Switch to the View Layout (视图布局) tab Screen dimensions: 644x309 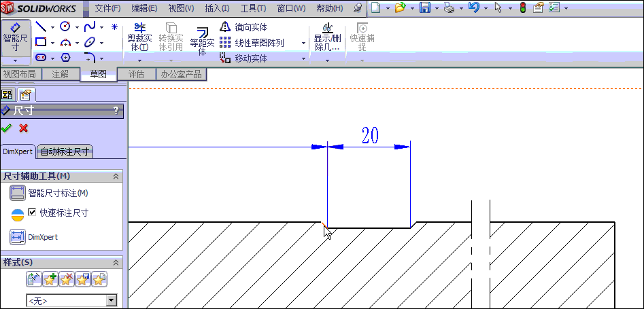tap(19, 74)
